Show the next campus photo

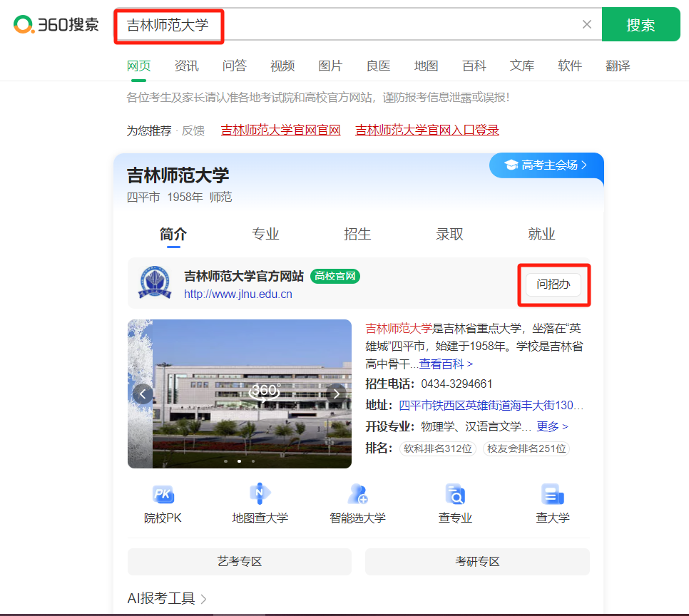click(336, 394)
